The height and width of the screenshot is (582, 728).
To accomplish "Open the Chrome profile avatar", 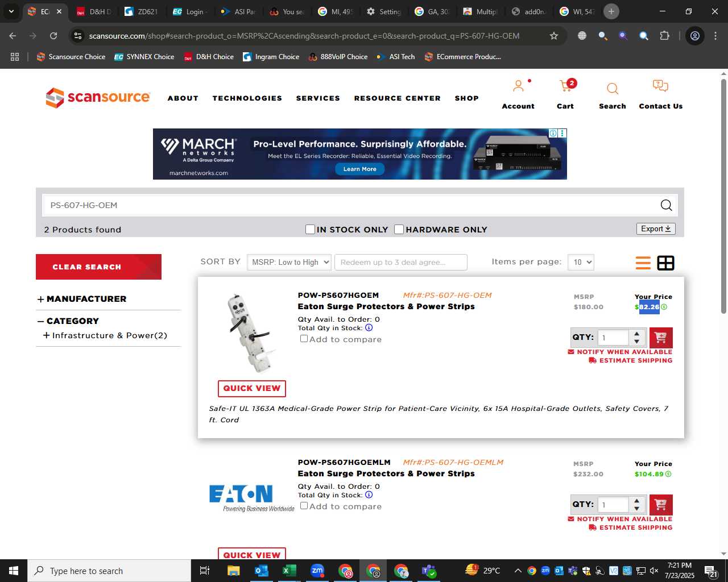I will coord(695,36).
